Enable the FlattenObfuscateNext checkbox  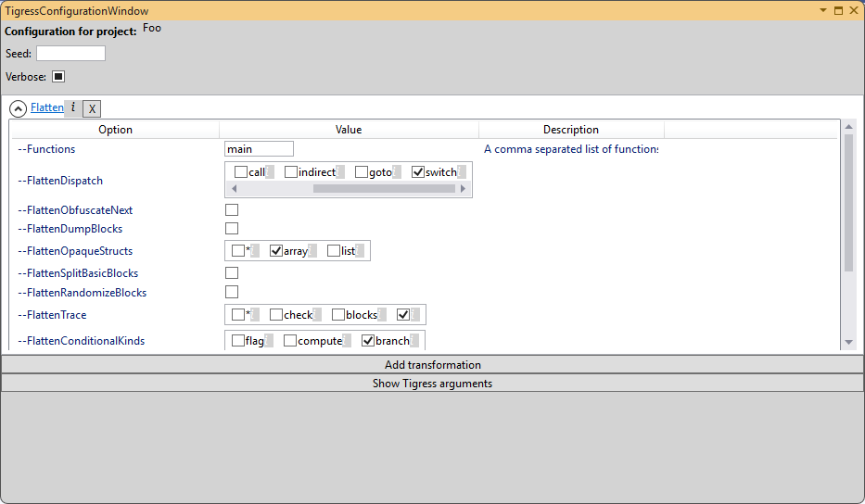[232, 210]
